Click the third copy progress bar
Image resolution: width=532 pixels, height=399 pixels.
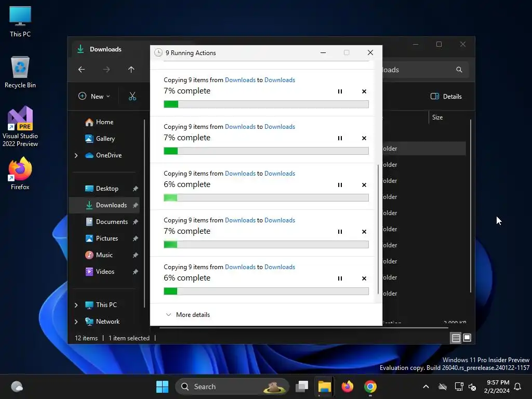pos(266,198)
